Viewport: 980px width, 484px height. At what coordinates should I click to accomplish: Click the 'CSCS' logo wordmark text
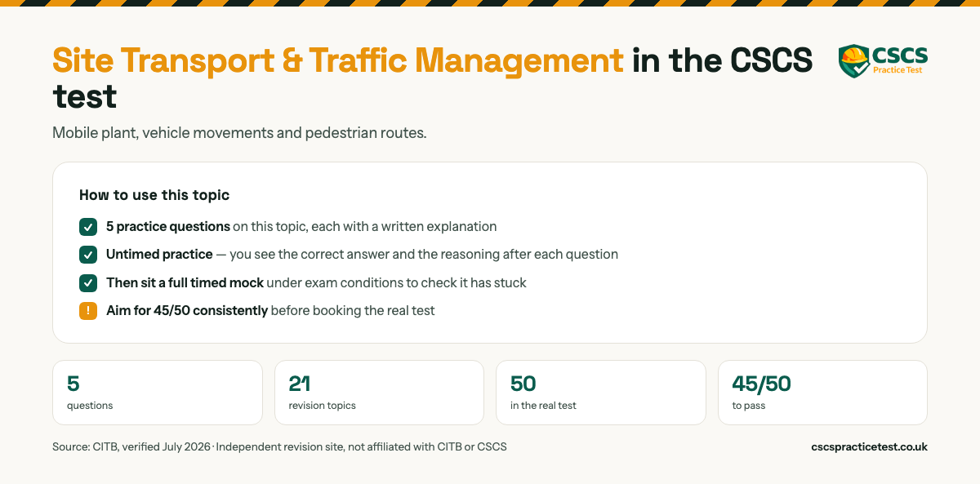click(x=900, y=55)
